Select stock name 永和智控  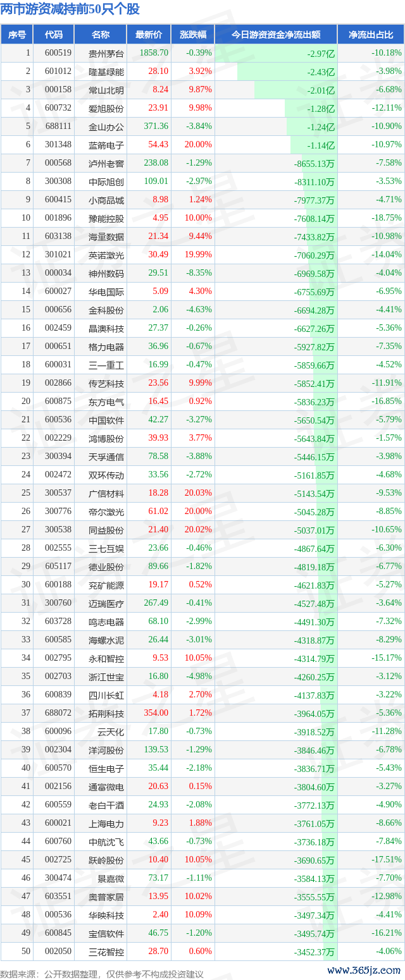click(x=106, y=658)
